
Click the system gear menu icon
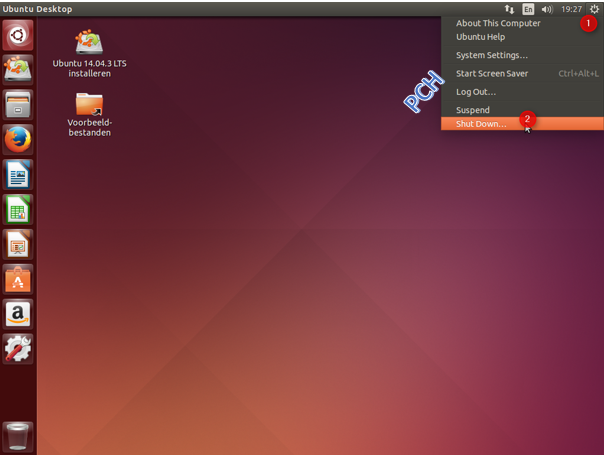coord(594,9)
